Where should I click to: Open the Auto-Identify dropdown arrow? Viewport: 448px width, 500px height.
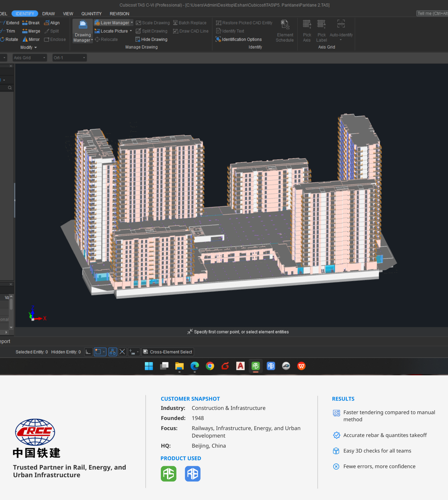click(x=341, y=39)
